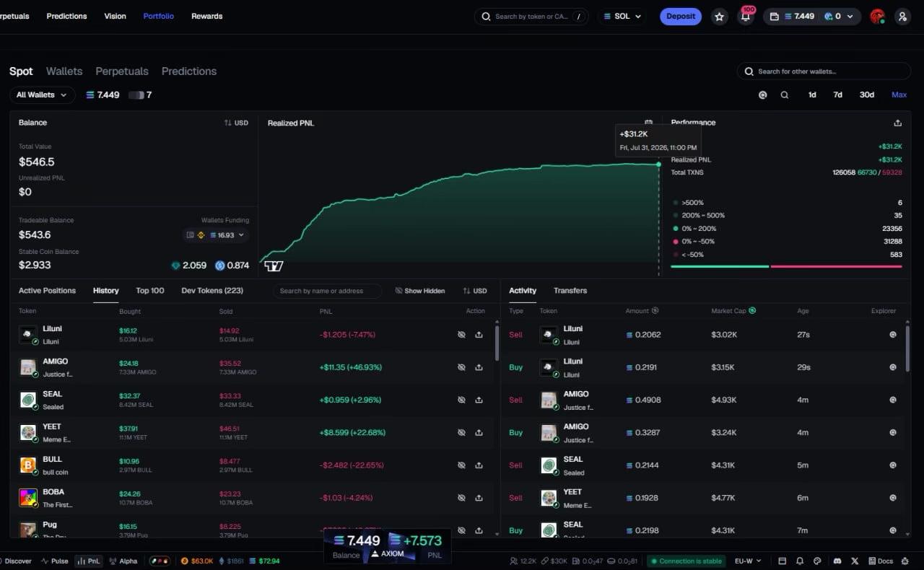Image resolution: width=924 pixels, height=570 pixels.
Task: Select the 30d time range
Action: pos(867,95)
